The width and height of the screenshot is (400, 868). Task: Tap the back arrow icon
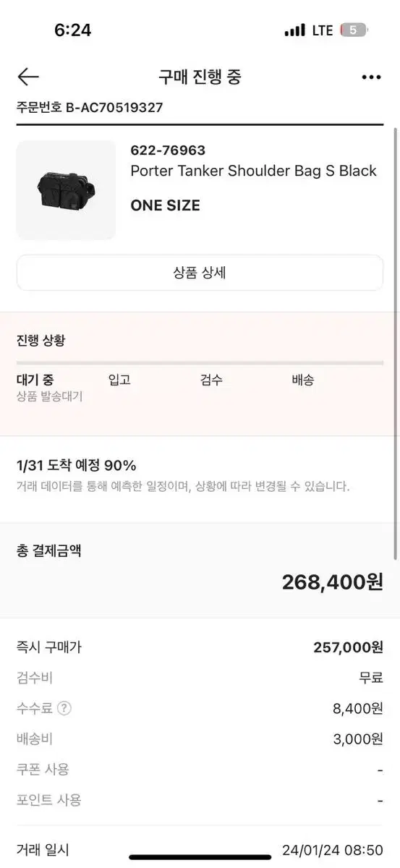click(x=28, y=77)
